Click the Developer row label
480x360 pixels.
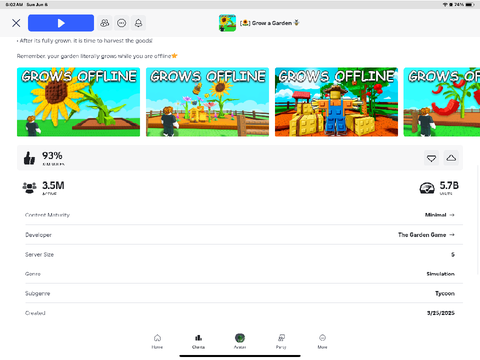[x=38, y=235]
